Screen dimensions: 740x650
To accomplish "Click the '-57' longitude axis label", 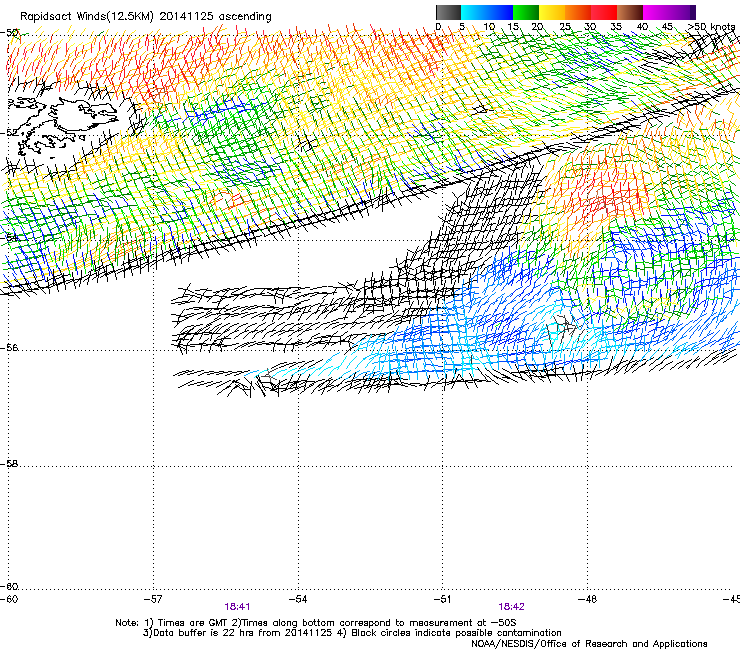I will [x=153, y=599].
